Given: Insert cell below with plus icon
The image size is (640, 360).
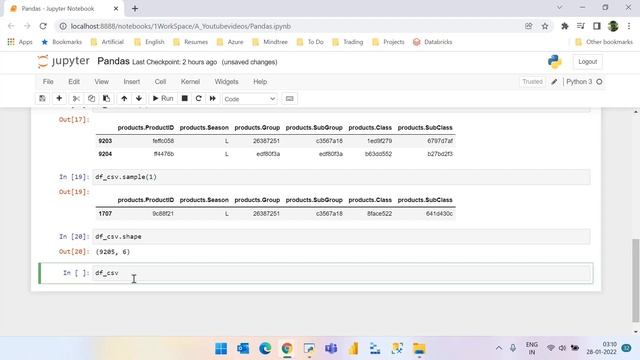Looking at the screenshot, I should coord(59,98).
